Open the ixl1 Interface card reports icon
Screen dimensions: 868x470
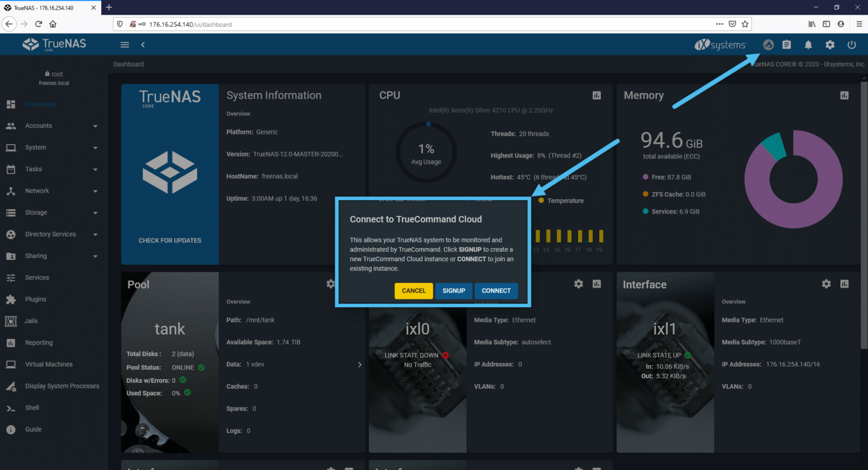[x=844, y=284]
